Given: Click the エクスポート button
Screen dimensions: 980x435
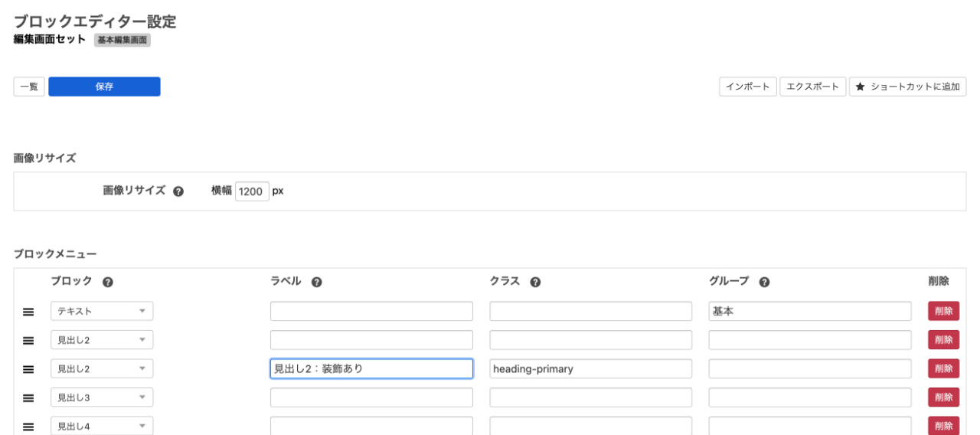Looking at the screenshot, I should 813,87.
